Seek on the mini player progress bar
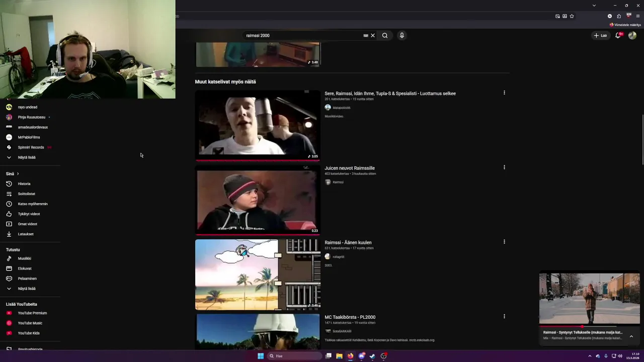Screen dimensions: 644x362 tap(589, 326)
